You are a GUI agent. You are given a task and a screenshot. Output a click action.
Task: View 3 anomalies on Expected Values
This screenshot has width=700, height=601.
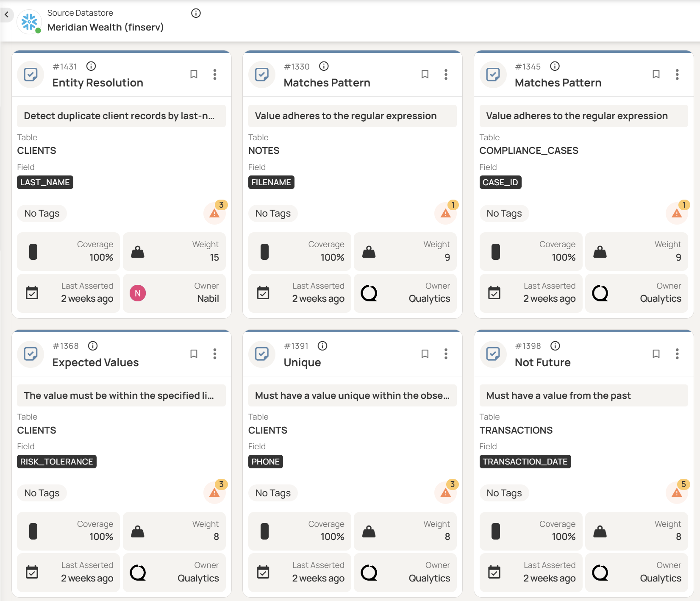tap(215, 492)
